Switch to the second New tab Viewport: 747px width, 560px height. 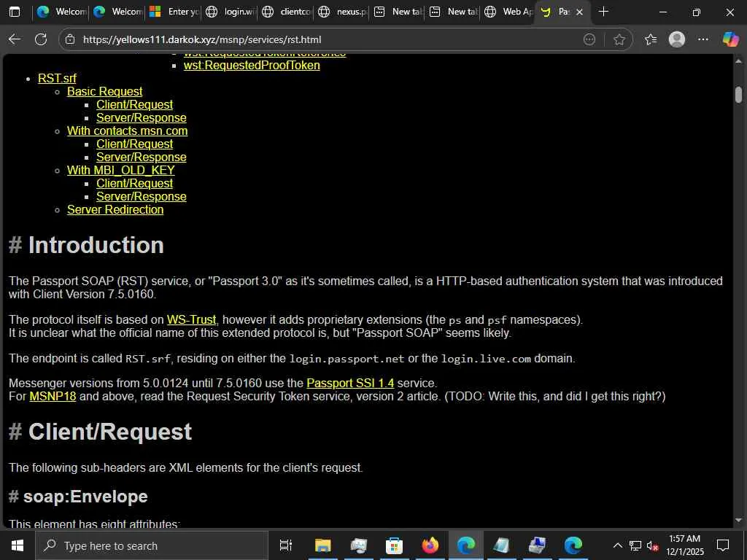(x=454, y=12)
